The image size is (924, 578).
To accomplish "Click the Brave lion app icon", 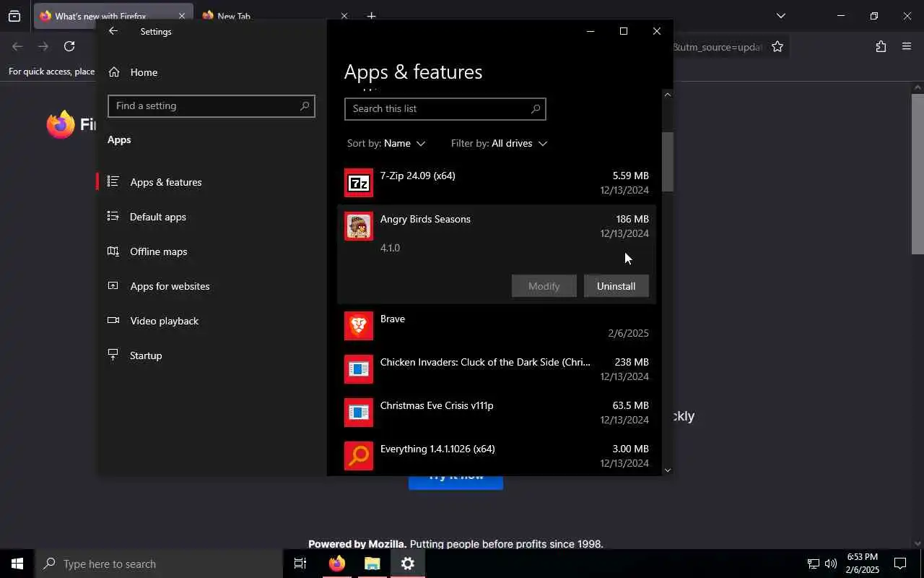I will coord(359,326).
